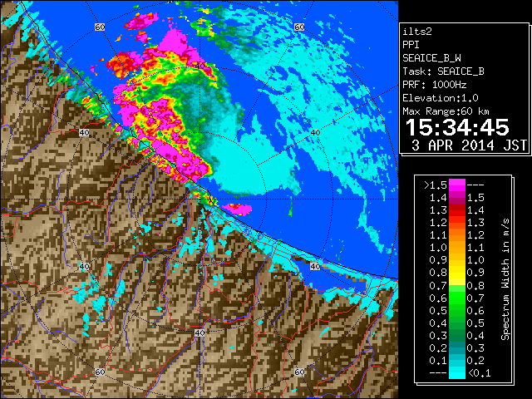Select the vertical Spectrum Width in m/s label
This screenshot has width=532, height=399.
coord(505,279)
